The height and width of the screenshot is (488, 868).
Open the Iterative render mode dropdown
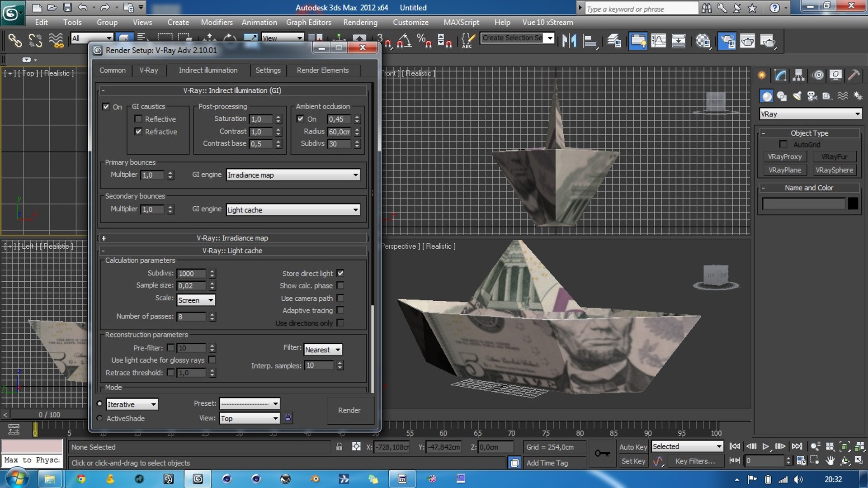pos(132,404)
